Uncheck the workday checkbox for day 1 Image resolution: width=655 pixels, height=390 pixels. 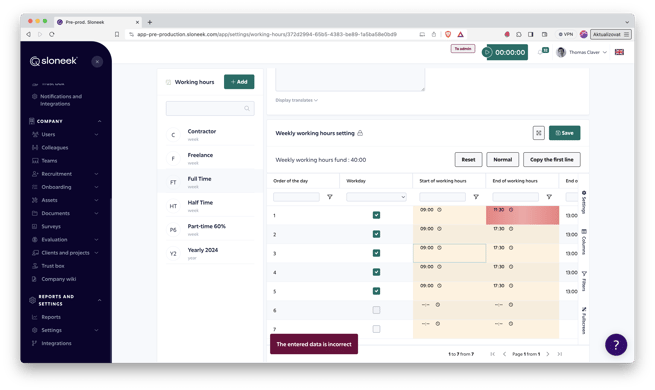coord(376,215)
